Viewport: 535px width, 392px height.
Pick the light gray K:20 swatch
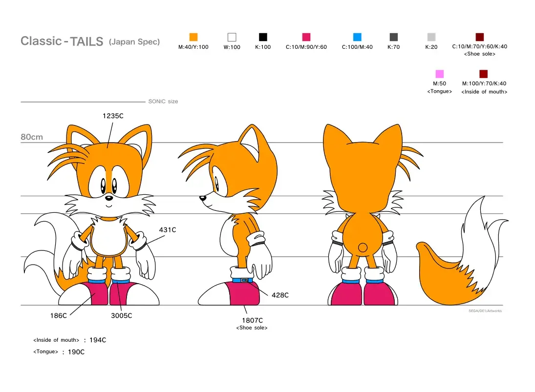click(x=431, y=37)
